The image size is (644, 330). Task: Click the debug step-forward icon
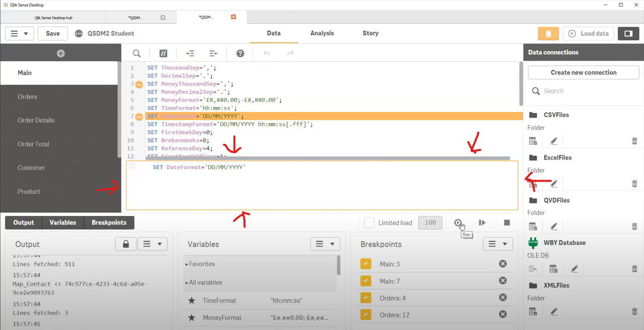coord(482,223)
